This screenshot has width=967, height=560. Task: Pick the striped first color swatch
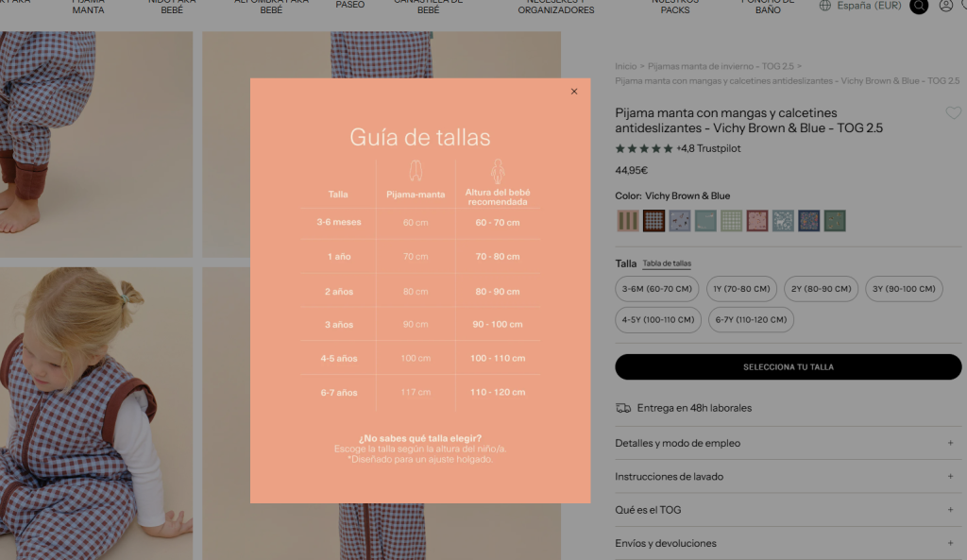(628, 221)
